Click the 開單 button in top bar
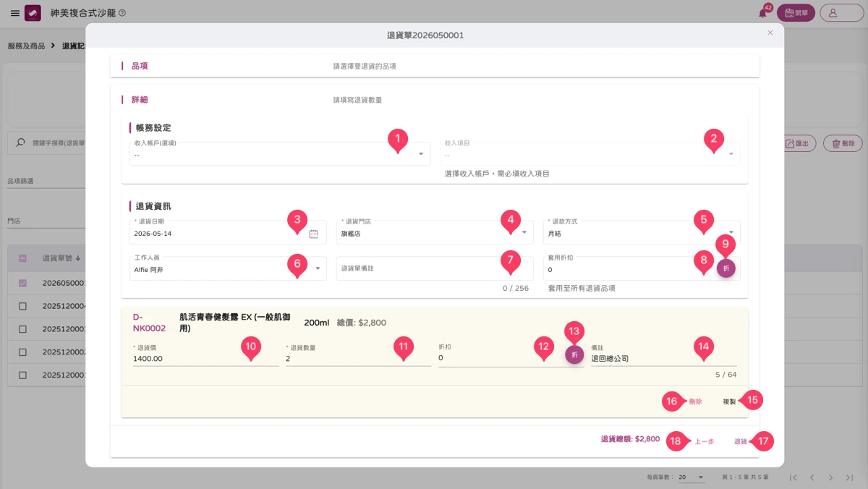Image resolution: width=868 pixels, height=489 pixels. coord(796,13)
